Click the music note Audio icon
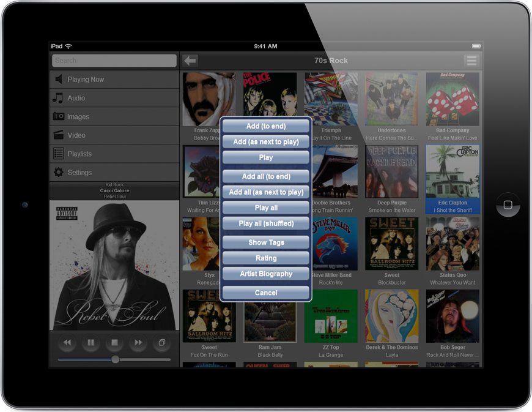532x412 pixels. pos(58,98)
